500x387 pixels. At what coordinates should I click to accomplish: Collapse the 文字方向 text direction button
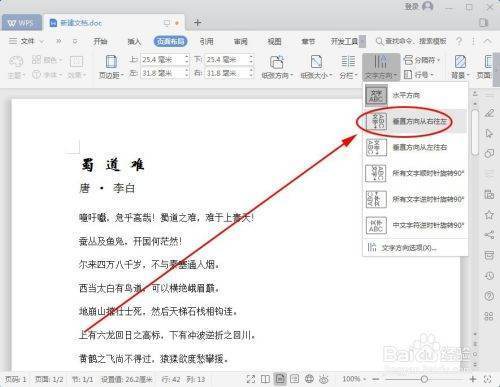381,67
